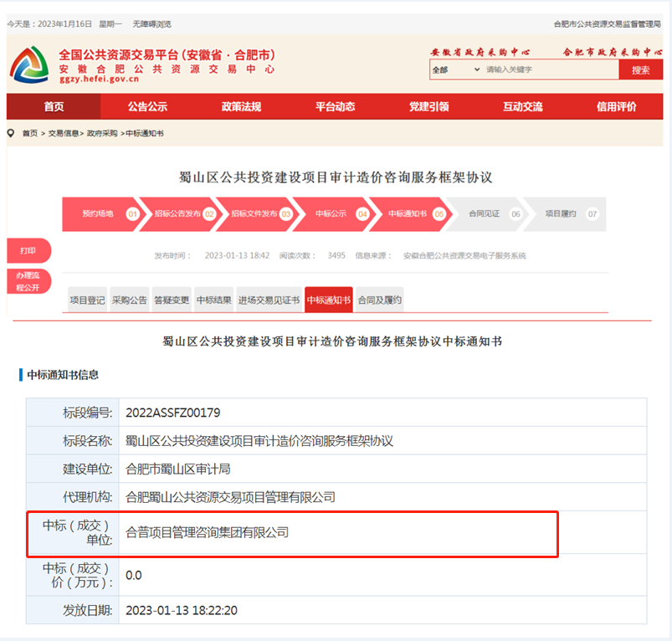This screenshot has height=641, width=672.
Task: Open 合肥市公共资源交易监督管理局 link
Action: pos(608,24)
